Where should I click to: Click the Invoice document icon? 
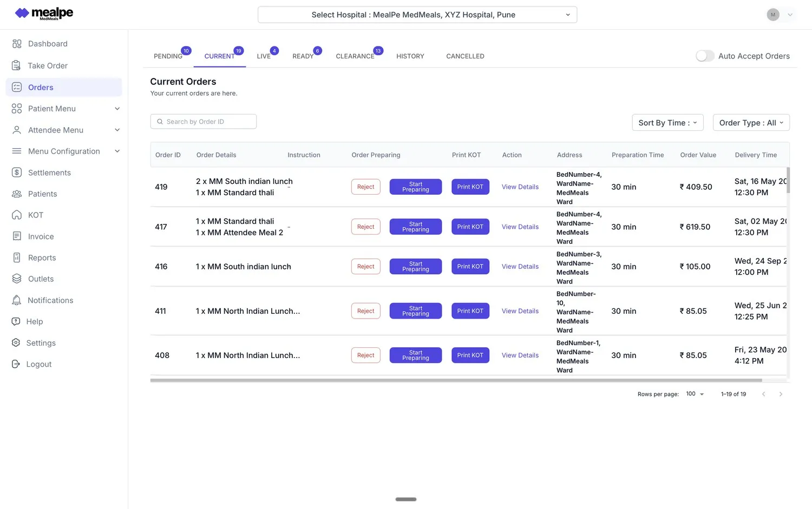pos(17,236)
